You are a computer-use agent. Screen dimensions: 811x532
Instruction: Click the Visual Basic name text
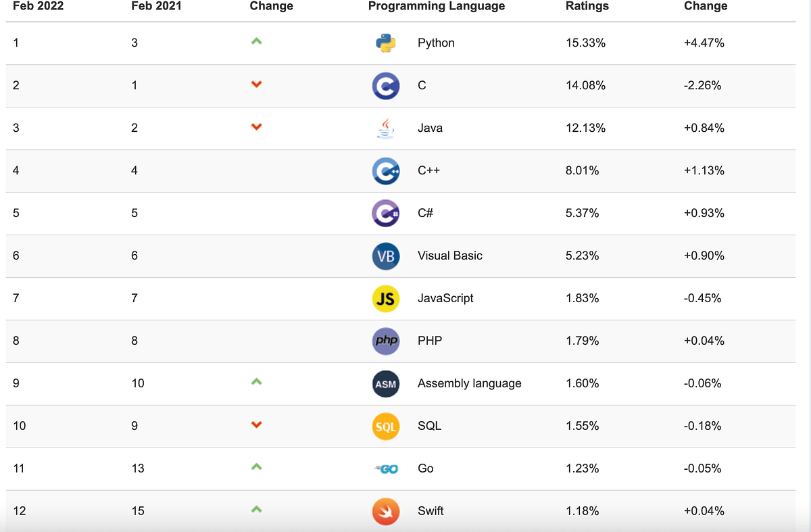450,256
